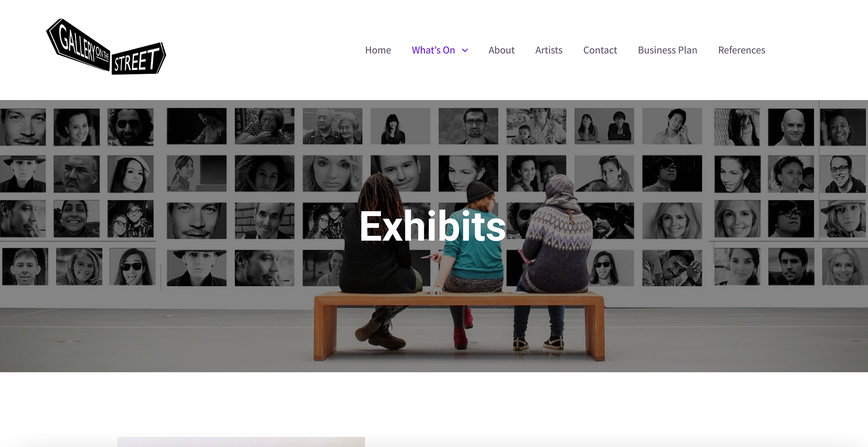The width and height of the screenshot is (868, 447).
Task: Open the Home page
Action: tap(378, 50)
